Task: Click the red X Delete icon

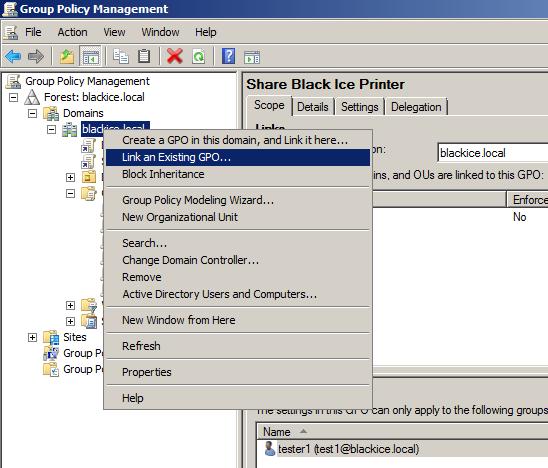Action: coord(175,56)
